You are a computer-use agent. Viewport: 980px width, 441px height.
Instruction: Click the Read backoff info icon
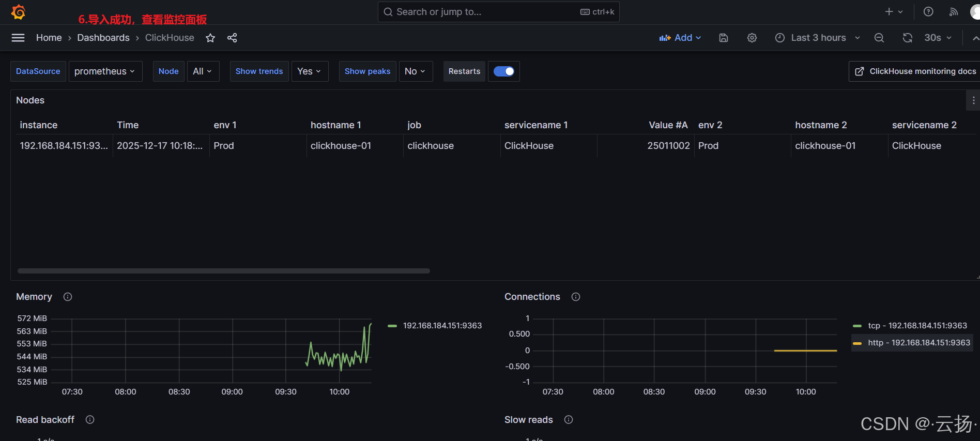point(90,420)
